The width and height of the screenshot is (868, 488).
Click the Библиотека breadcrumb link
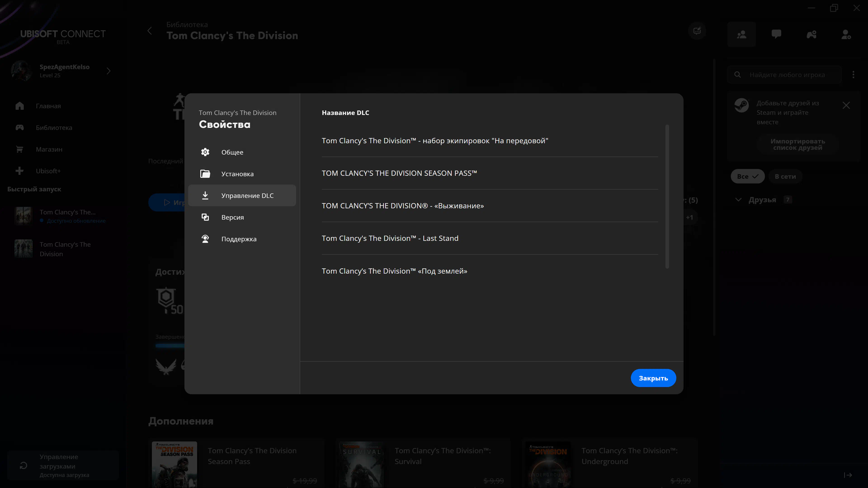click(187, 25)
